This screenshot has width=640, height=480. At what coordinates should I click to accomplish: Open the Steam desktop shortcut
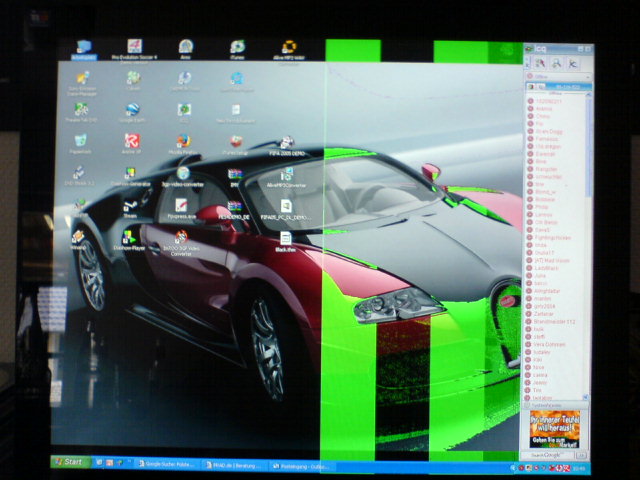[130, 206]
